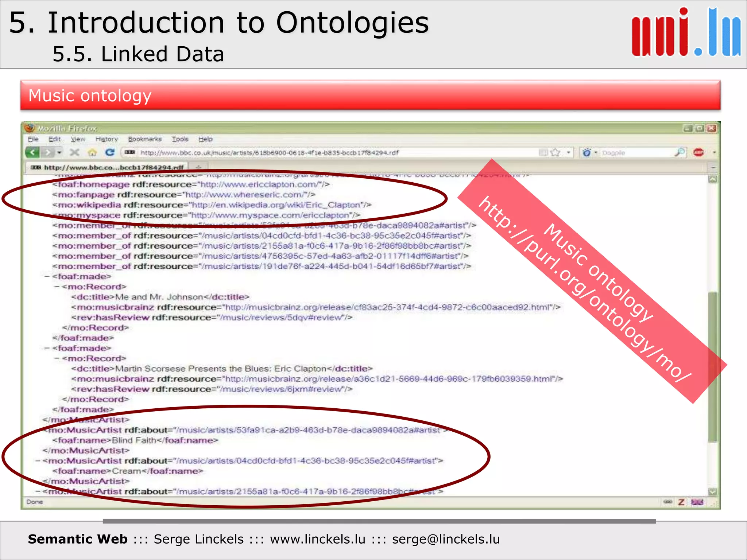747x560 pixels.
Task: Click the mo:member_of 191de76f line
Action: point(262,267)
